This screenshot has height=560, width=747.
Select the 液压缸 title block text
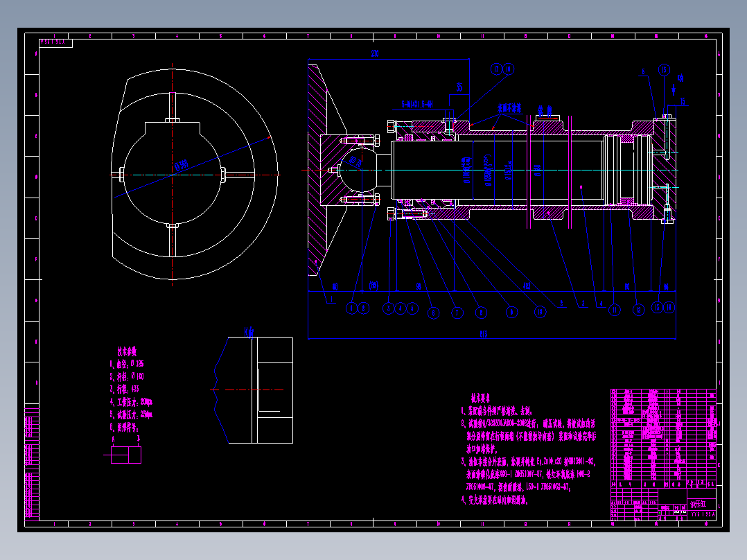697,504
